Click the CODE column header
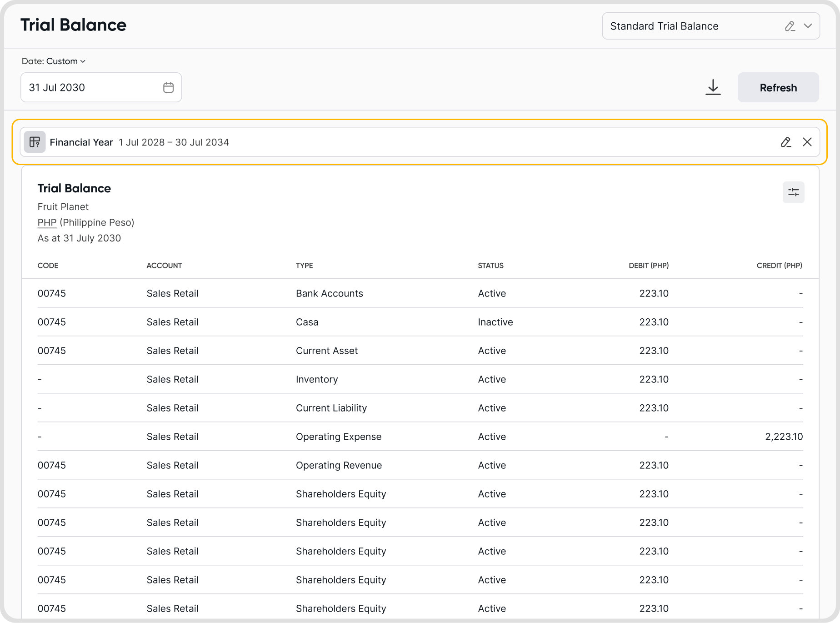Viewport: 840px width, 623px height. (x=48, y=266)
